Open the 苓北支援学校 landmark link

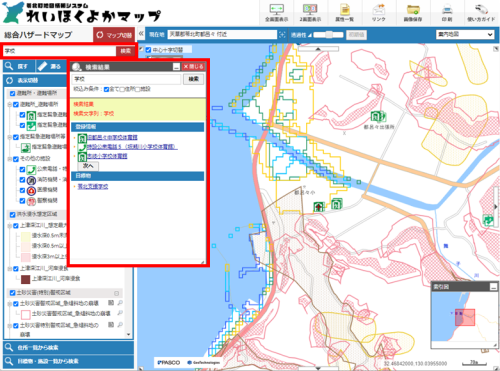click(x=93, y=186)
